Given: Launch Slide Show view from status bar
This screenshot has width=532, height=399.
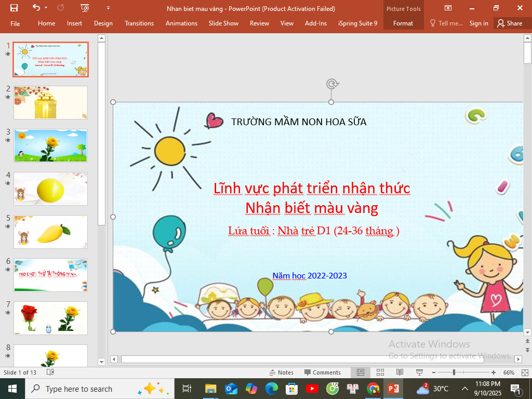Looking at the screenshot, I should (419, 373).
